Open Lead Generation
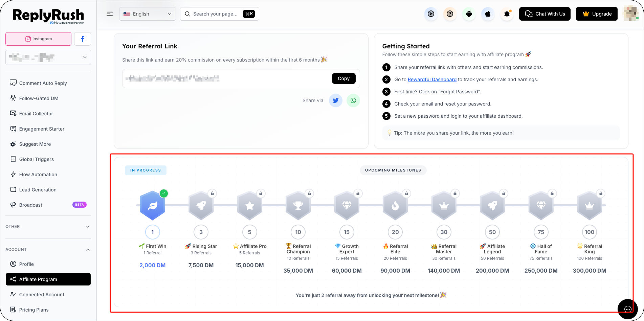This screenshot has width=644, height=321. 48,190
